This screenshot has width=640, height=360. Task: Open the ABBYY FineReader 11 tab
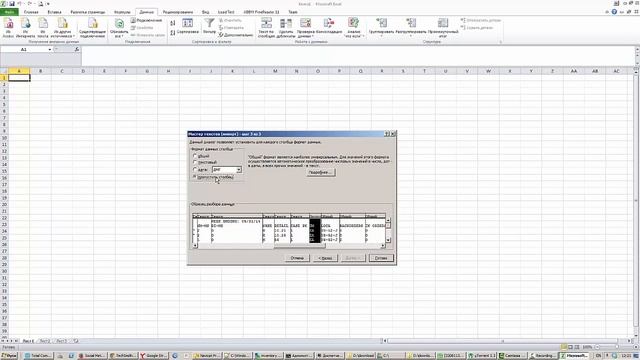261,12
